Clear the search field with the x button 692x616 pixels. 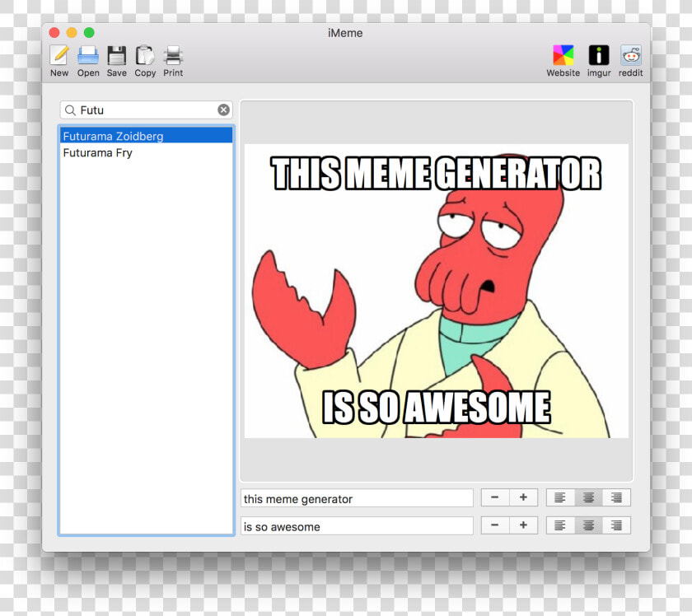[x=224, y=110]
